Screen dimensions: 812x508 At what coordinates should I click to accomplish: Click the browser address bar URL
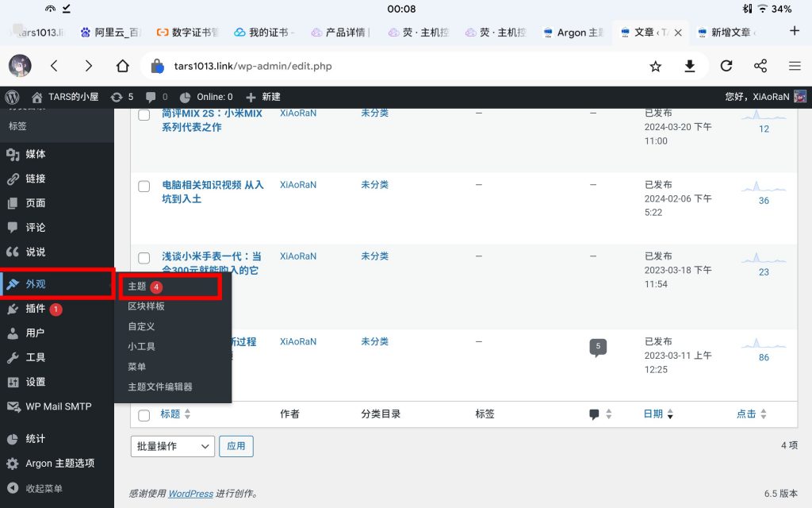coord(253,66)
